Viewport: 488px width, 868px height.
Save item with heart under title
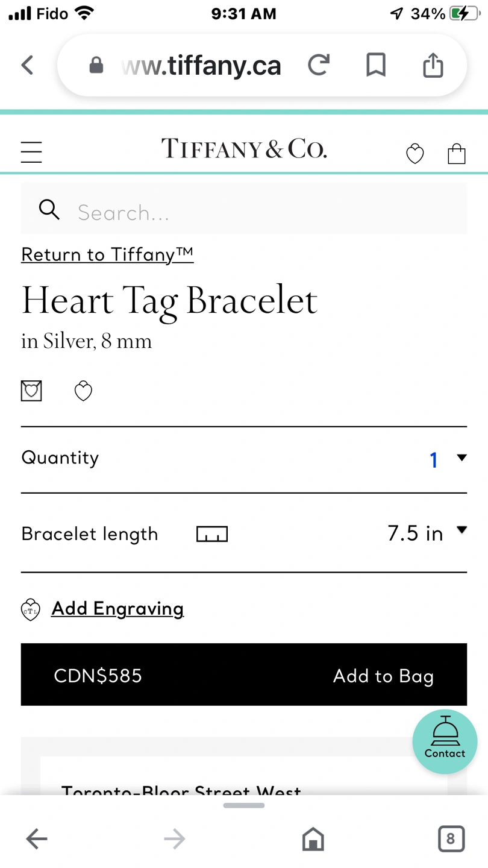[x=83, y=391]
